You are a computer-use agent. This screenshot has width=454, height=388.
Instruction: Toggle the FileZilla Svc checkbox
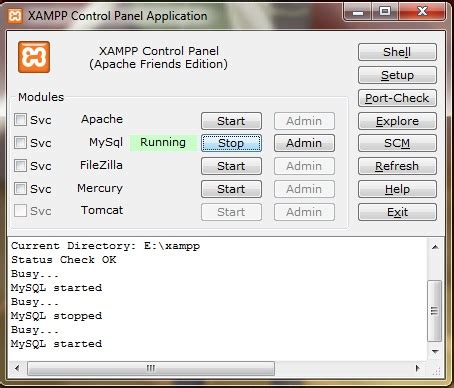[x=20, y=165]
